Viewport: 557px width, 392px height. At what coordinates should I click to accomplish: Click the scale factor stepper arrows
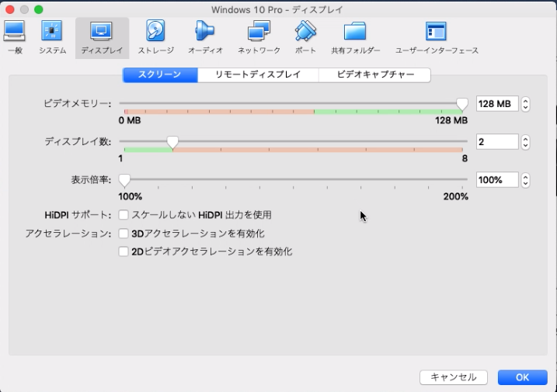pos(525,180)
